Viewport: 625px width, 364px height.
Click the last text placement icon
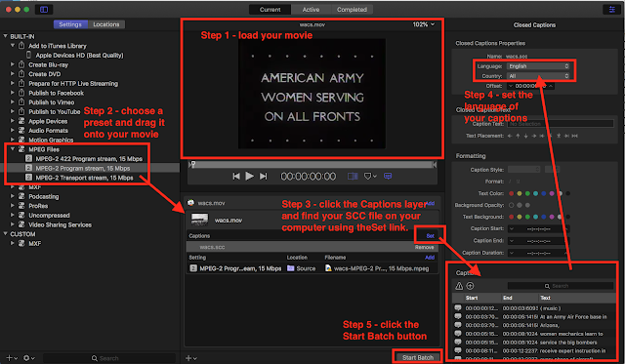tap(575, 136)
